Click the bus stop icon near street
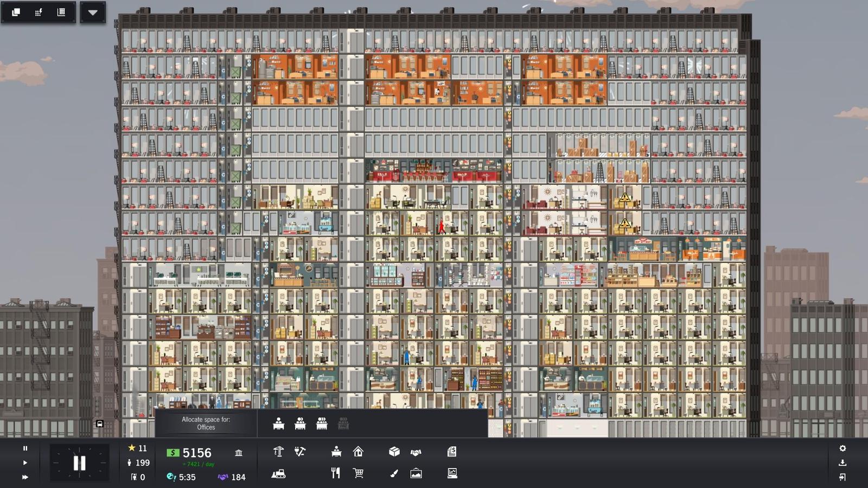This screenshot has width=868, height=488. pos(100,423)
